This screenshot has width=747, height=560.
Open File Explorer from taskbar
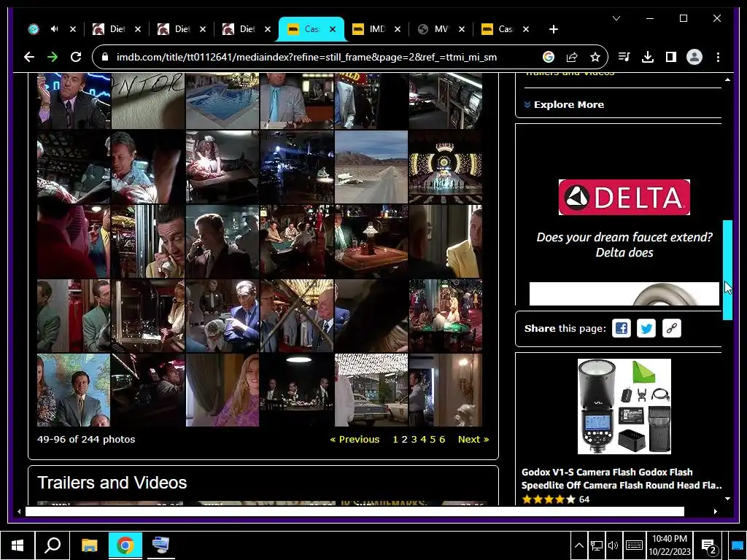click(x=89, y=545)
